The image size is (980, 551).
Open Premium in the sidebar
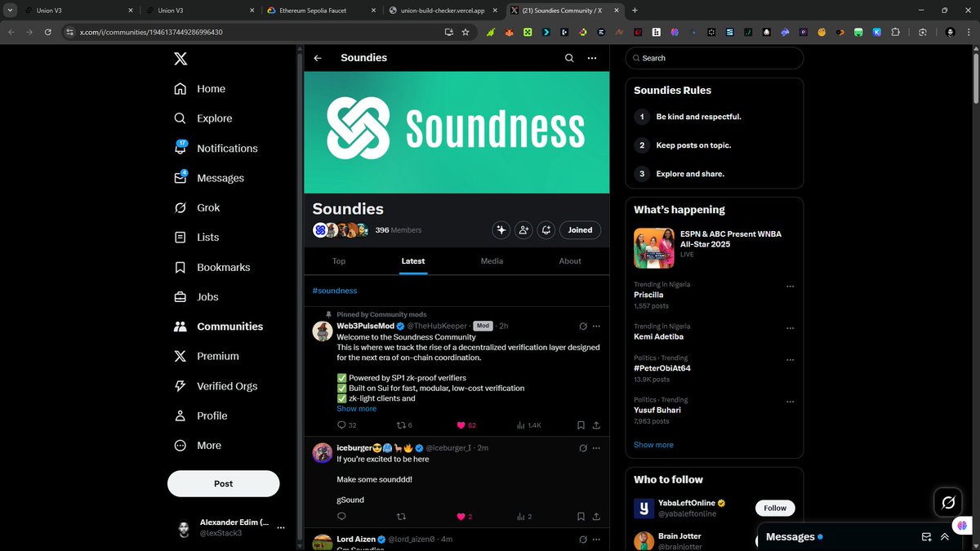pos(207,356)
